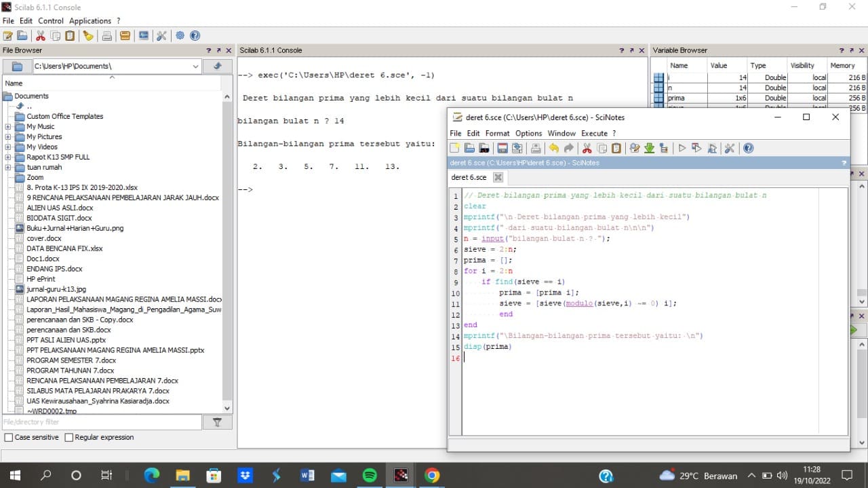The width and height of the screenshot is (868, 488).
Task: Save the script in SciNotes toolbar
Action: (x=502, y=148)
